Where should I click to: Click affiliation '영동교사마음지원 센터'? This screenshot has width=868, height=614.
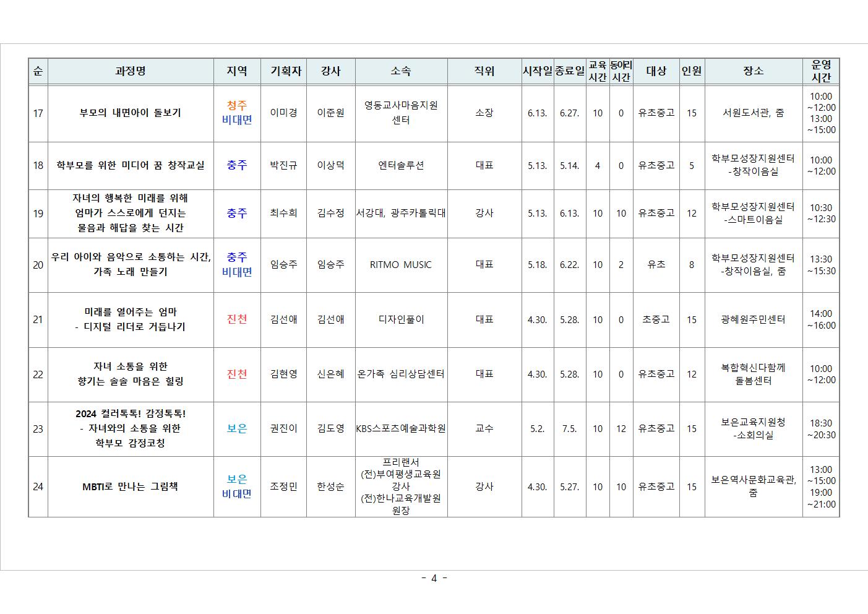click(x=401, y=113)
